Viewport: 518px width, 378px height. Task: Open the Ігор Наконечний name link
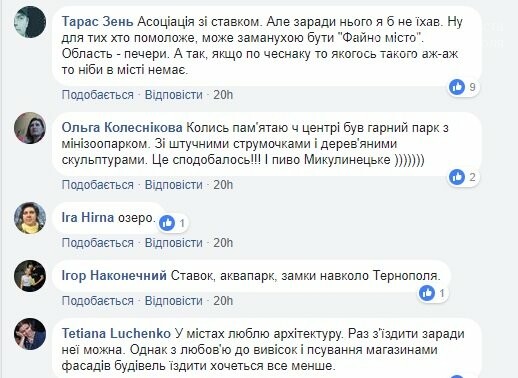[x=114, y=276]
